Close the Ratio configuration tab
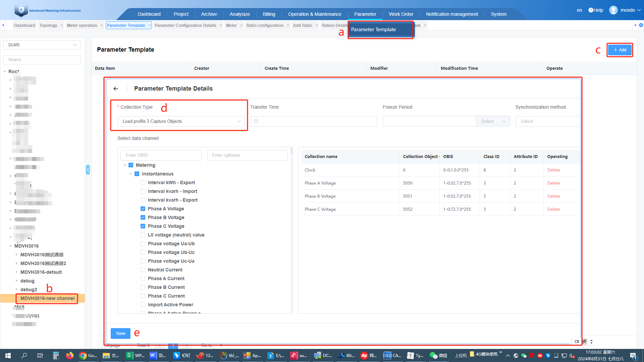This screenshot has width=644, height=362. click(288, 25)
